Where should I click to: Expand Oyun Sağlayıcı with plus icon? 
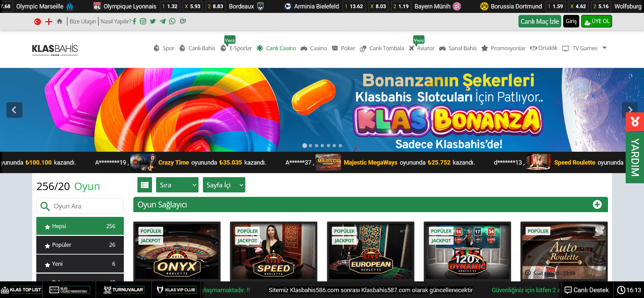pyautogui.click(x=597, y=204)
